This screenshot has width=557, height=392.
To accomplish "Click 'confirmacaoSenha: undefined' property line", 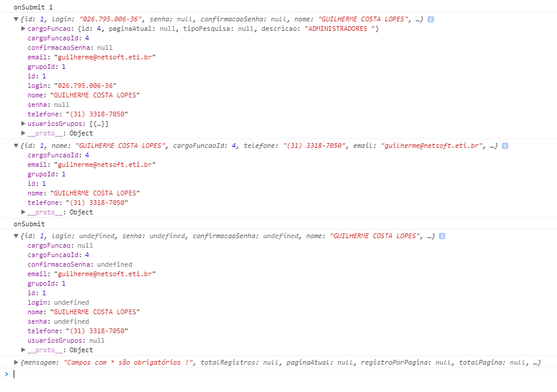I will click(80, 264).
